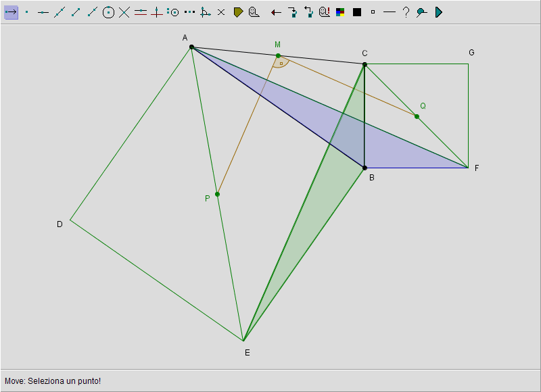Click the line thickness dash icon
Image resolution: width=541 pixels, height=392 pixels.
[390, 12]
